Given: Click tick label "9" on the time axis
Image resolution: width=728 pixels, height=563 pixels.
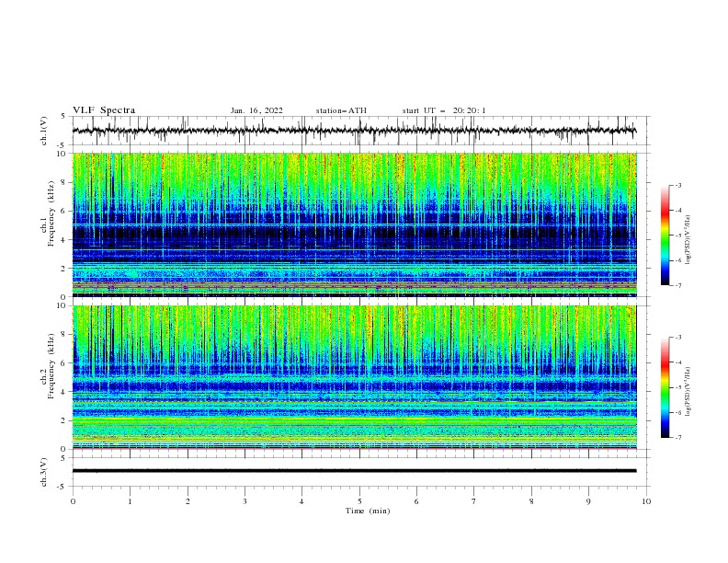Looking at the screenshot, I should (588, 501).
